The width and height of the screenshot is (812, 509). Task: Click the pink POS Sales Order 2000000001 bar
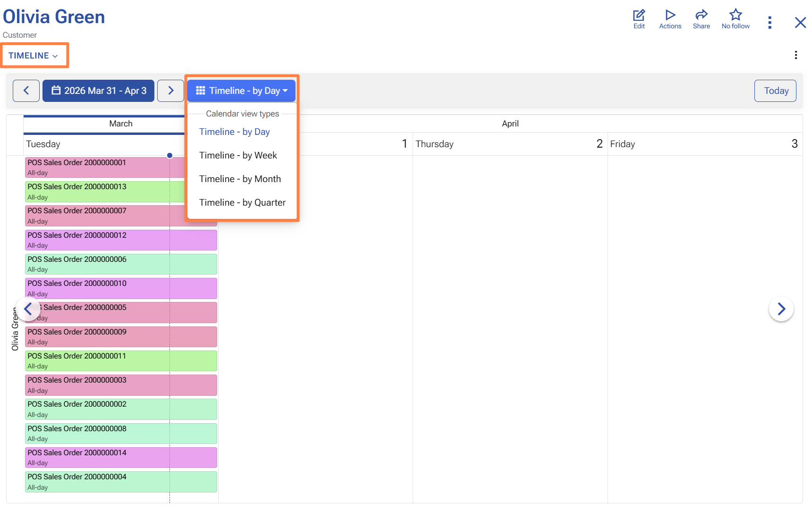pyautogui.click(x=94, y=167)
